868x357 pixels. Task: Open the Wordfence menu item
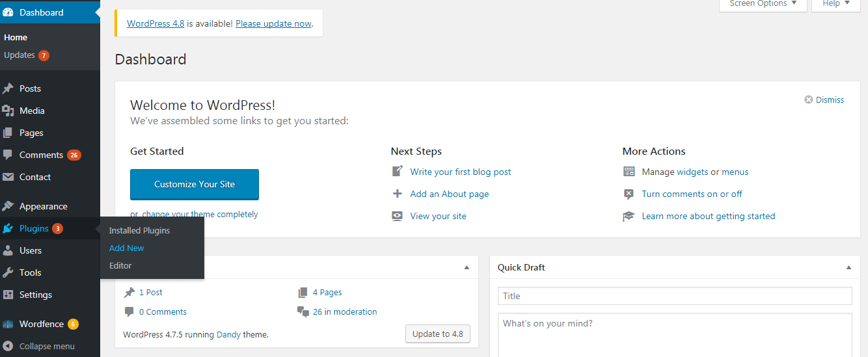pos(50,324)
